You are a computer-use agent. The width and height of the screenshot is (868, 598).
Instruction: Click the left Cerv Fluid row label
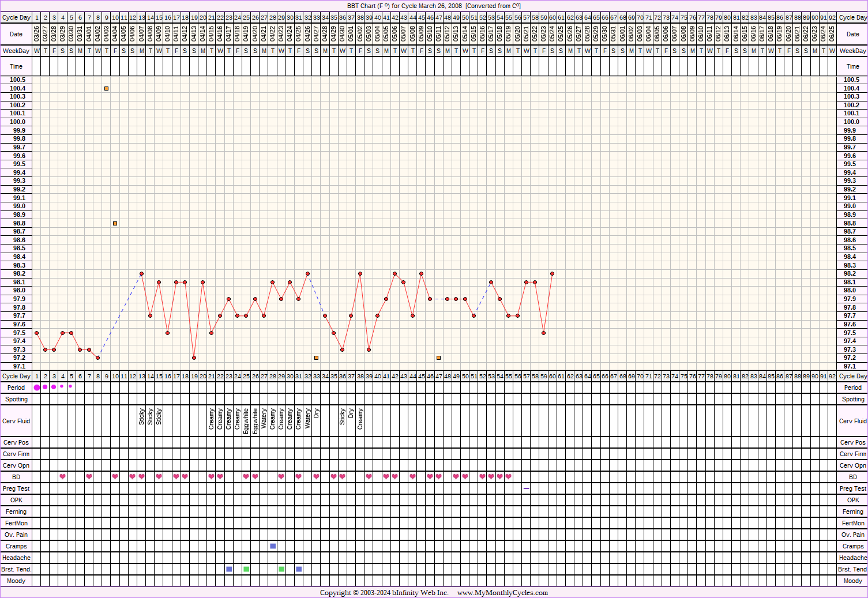coord(16,421)
